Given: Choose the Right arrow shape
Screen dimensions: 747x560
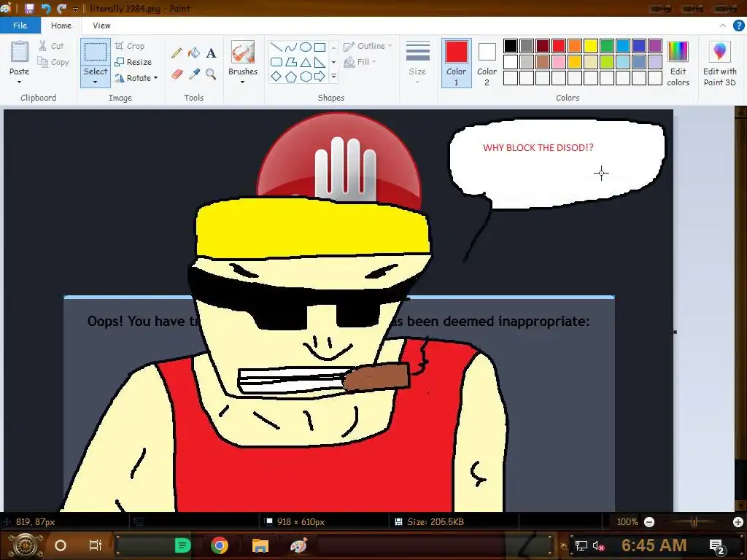Looking at the screenshot, I should coord(320,76).
